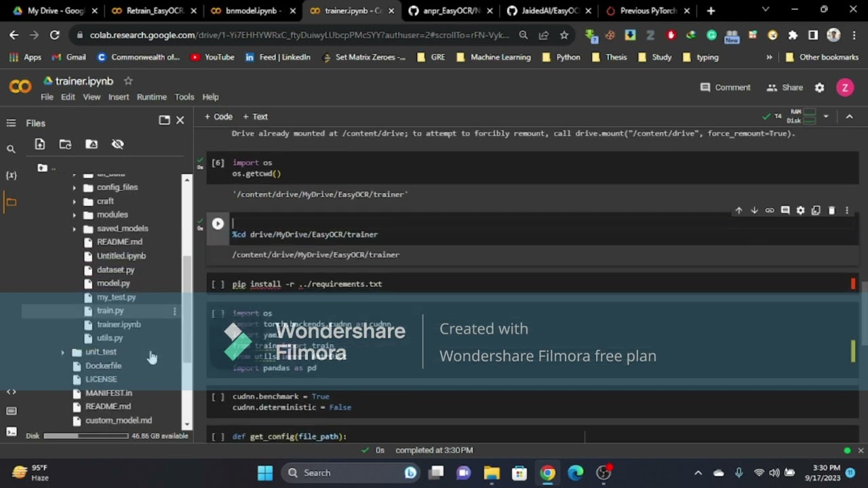Open the Machine Learning bookmark folder
This screenshot has height=488, width=868.
tap(493, 57)
